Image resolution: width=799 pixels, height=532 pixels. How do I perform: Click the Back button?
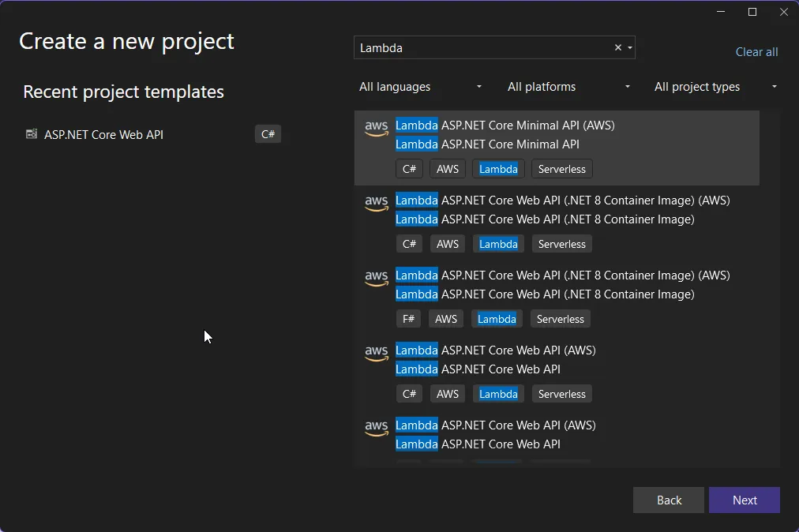[668, 500]
